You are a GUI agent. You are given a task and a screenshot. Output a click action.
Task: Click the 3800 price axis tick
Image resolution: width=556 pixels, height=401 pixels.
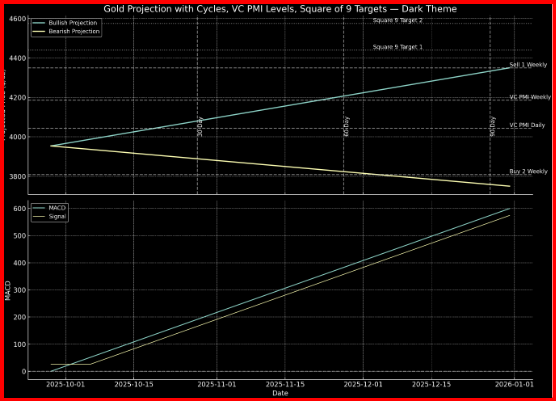[x=17, y=176]
